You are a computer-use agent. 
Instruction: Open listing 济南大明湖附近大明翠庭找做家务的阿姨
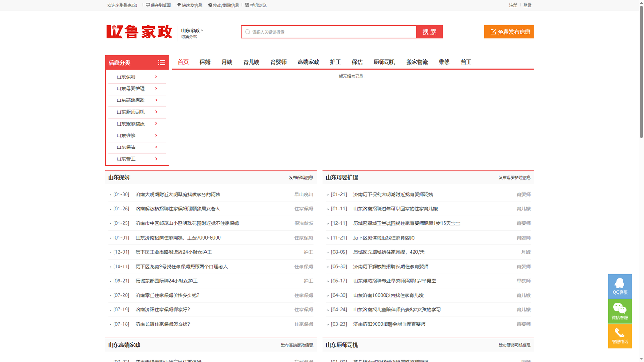coord(178,194)
